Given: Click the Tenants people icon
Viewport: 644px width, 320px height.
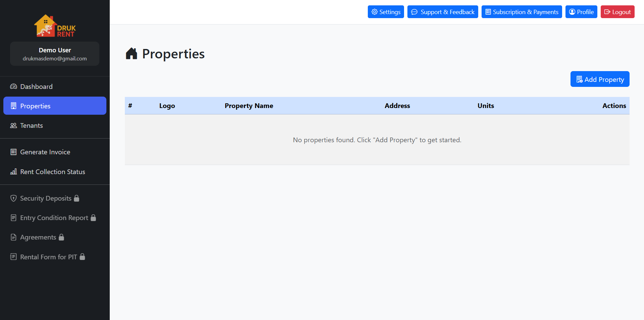Looking at the screenshot, I should coord(13,125).
